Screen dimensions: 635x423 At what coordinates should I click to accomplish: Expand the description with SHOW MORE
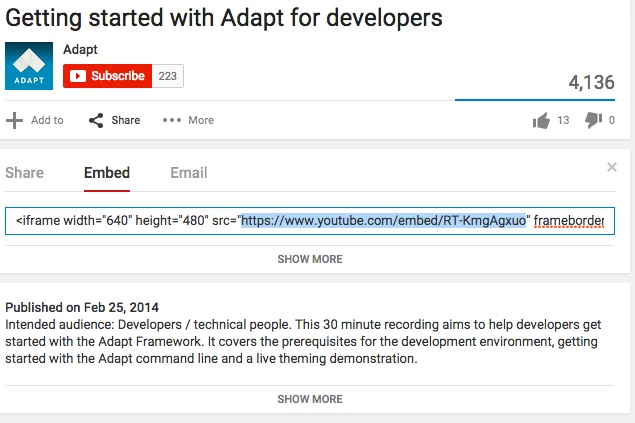point(310,399)
